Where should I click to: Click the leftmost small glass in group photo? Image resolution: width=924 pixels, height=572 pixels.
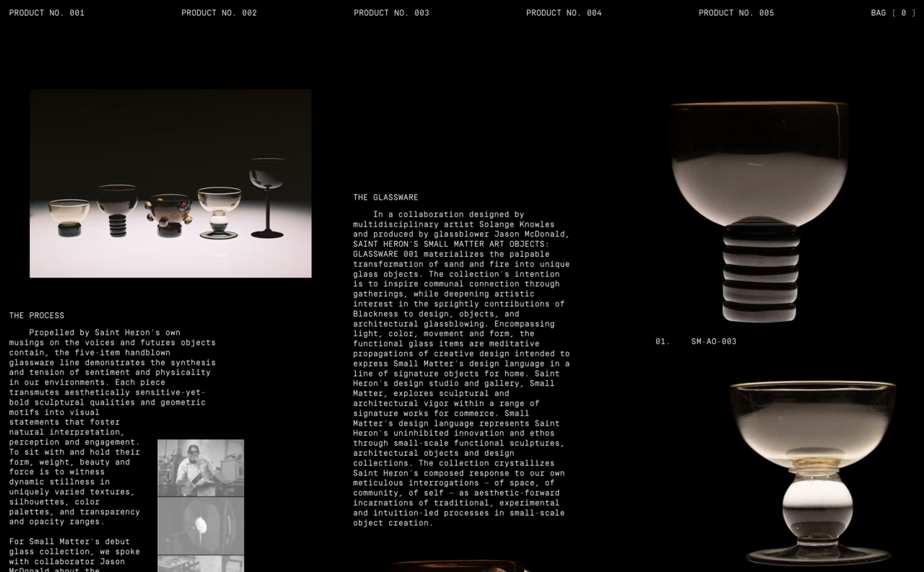(69, 217)
